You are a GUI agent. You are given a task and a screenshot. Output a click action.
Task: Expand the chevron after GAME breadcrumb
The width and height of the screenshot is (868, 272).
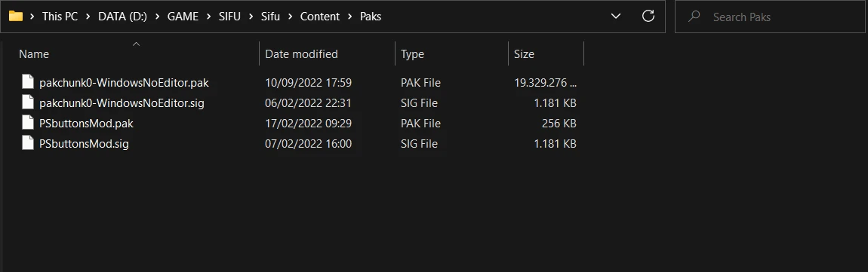point(208,17)
